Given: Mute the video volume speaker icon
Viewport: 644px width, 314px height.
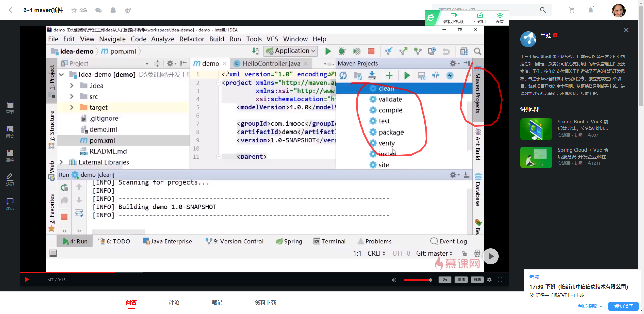Looking at the screenshot, I should pos(394,280).
